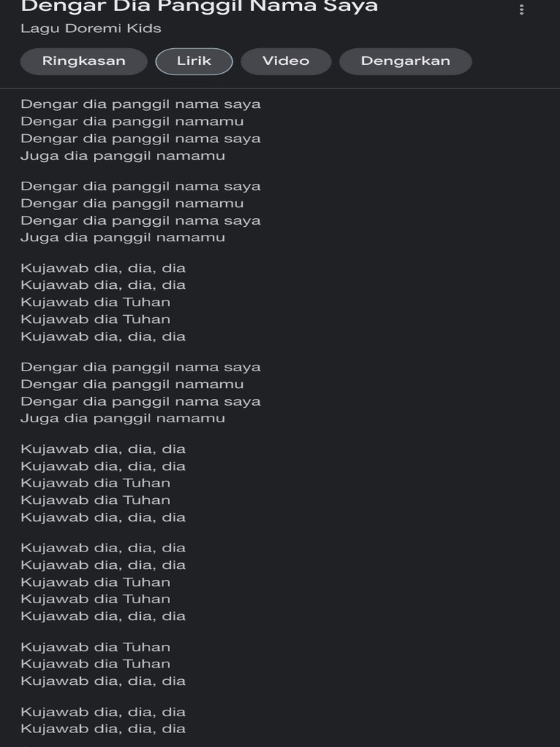Click first line of the three-line 'Kujawab dia Tuhan' stanza
Viewport: 560px width, 747px height.
tap(96, 647)
